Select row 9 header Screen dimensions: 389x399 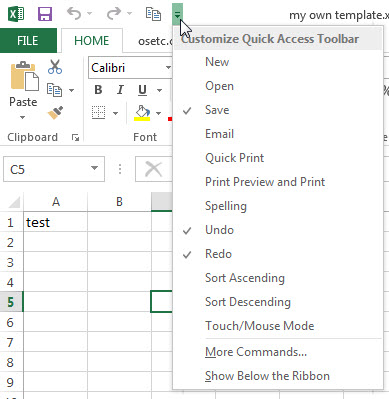click(11, 382)
